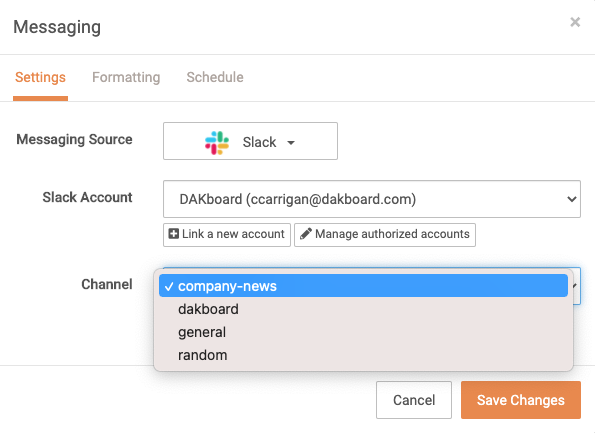
Task: Select the company-news channel option
Action: tap(363, 286)
